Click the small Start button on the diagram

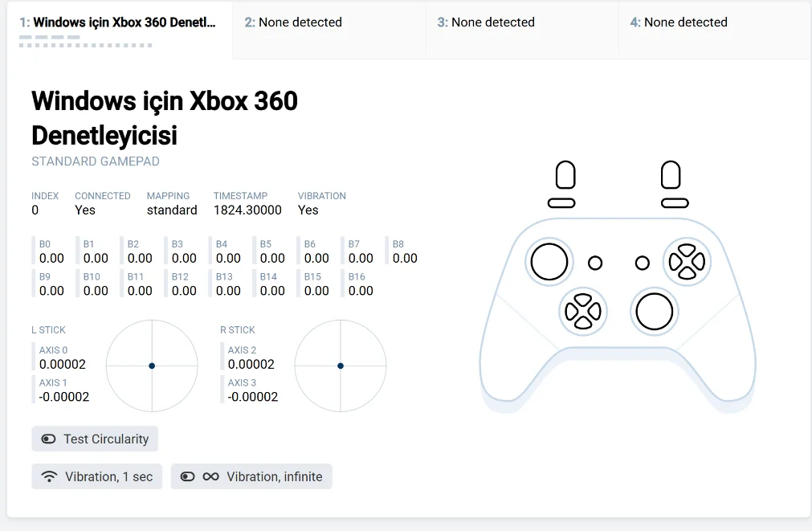[x=643, y=263]
